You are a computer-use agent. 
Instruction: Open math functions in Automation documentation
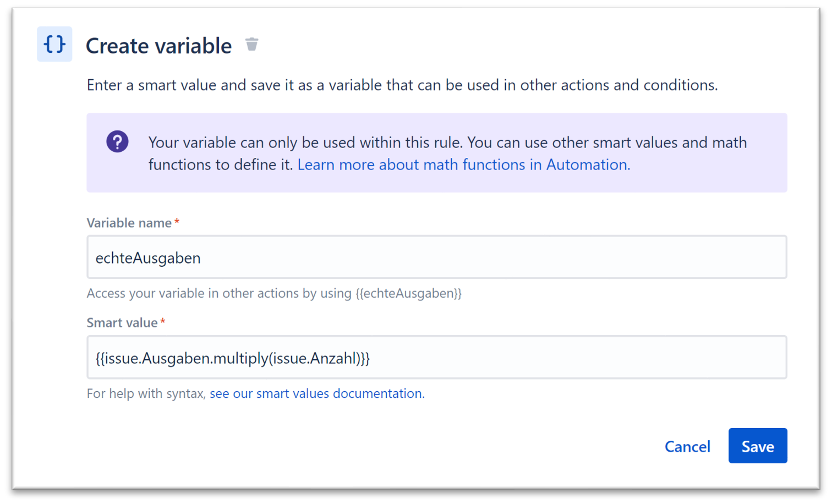click(x=463, y=165)
